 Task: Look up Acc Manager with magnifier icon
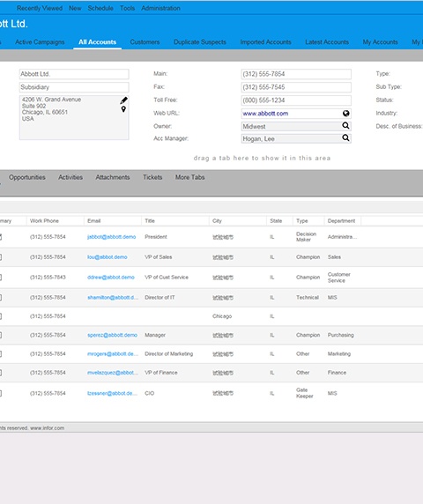click(x=345, y=137)
